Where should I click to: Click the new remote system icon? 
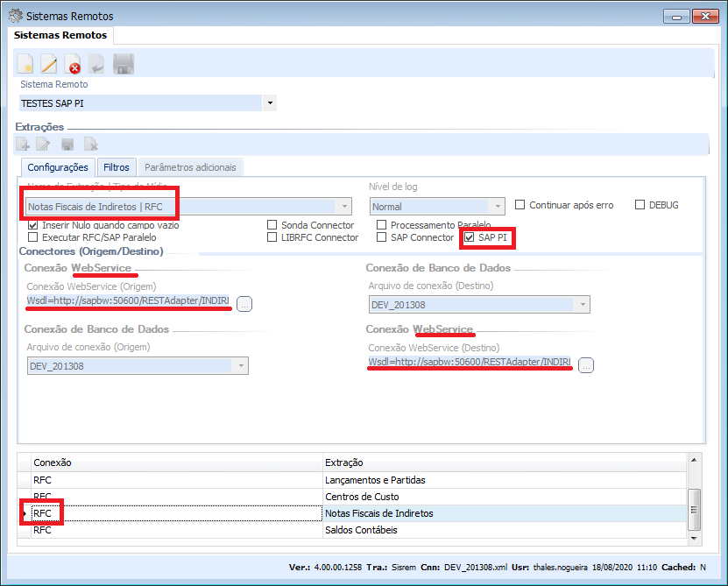coord(25,64)
